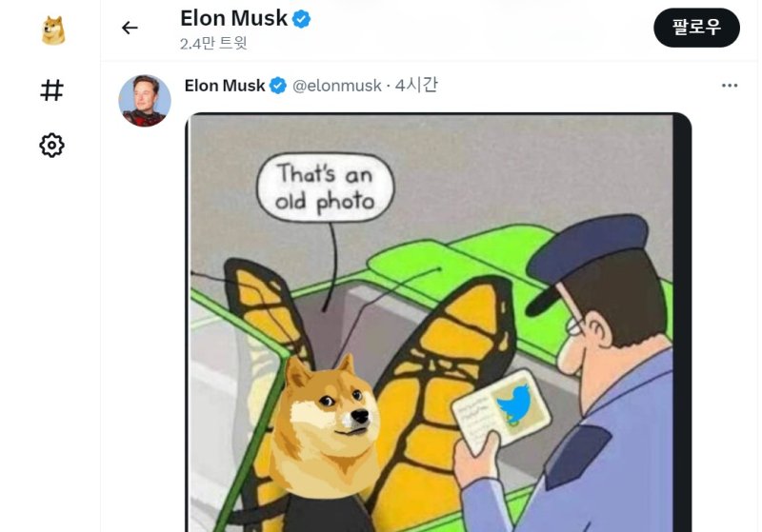Click the @elonmusk handle link
The height and width of the screenshot is (532, 762).
point(337,86)
